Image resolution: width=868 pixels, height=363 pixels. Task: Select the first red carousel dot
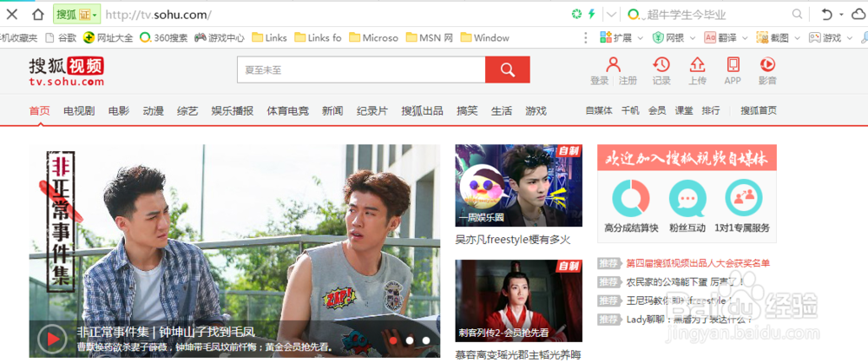click(x=393, y=340)
